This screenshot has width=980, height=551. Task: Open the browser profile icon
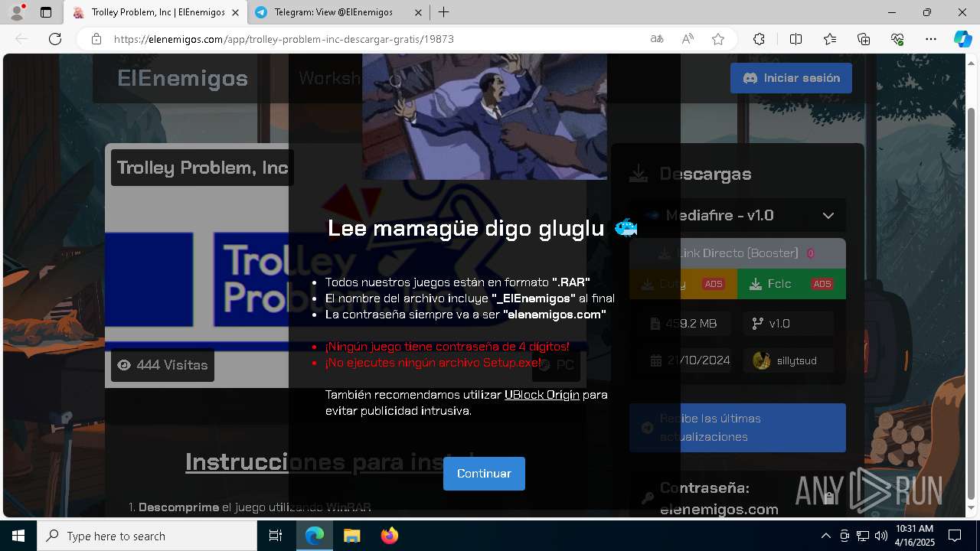point(17,11)
